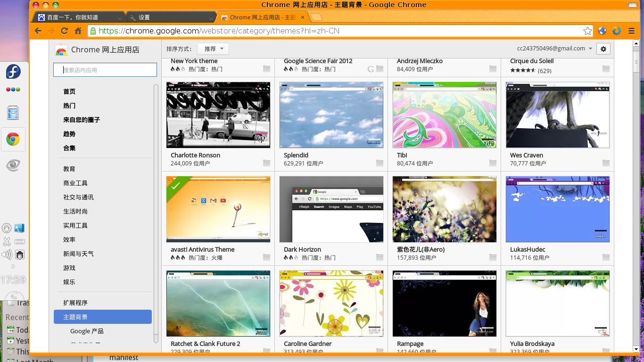644x362 pixels.
Task: Click the store search input field
Action: point(105,70)
